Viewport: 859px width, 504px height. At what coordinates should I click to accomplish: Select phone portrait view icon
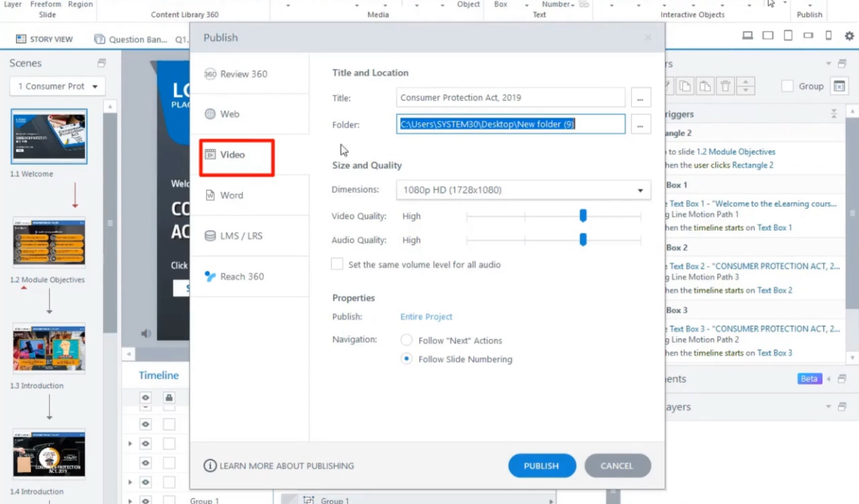tap(829, 36)
